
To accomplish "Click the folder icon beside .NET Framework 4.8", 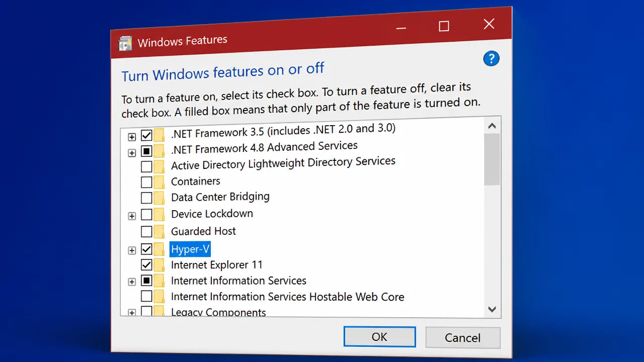I will [x=159, y=151].
